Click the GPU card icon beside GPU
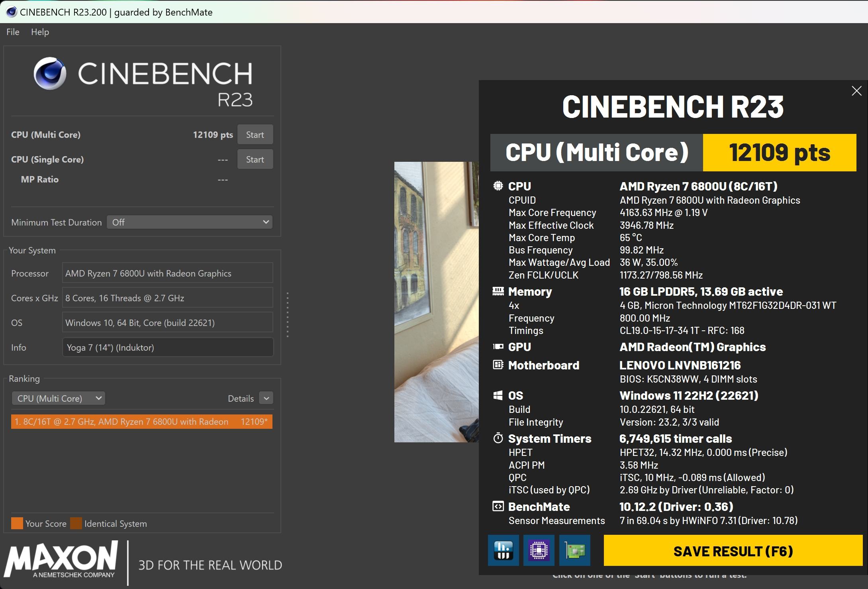The image size is (868, 589). (498, 347)
